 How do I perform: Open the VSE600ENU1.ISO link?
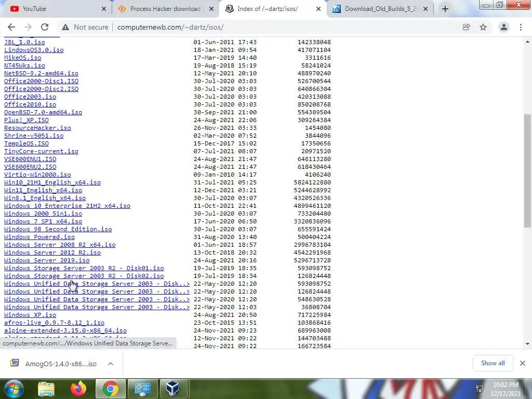(30, 159)
